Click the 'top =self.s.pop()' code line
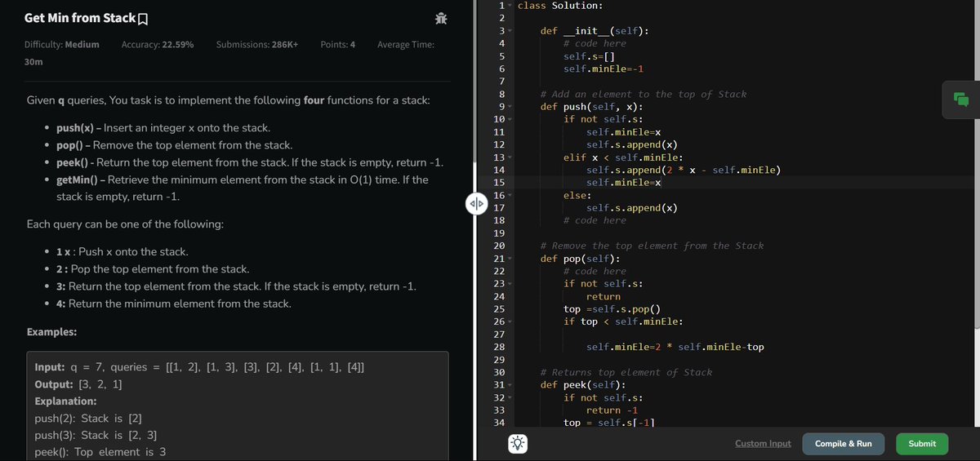This screenshot has height=461, width=980. (x=612, y=309)
